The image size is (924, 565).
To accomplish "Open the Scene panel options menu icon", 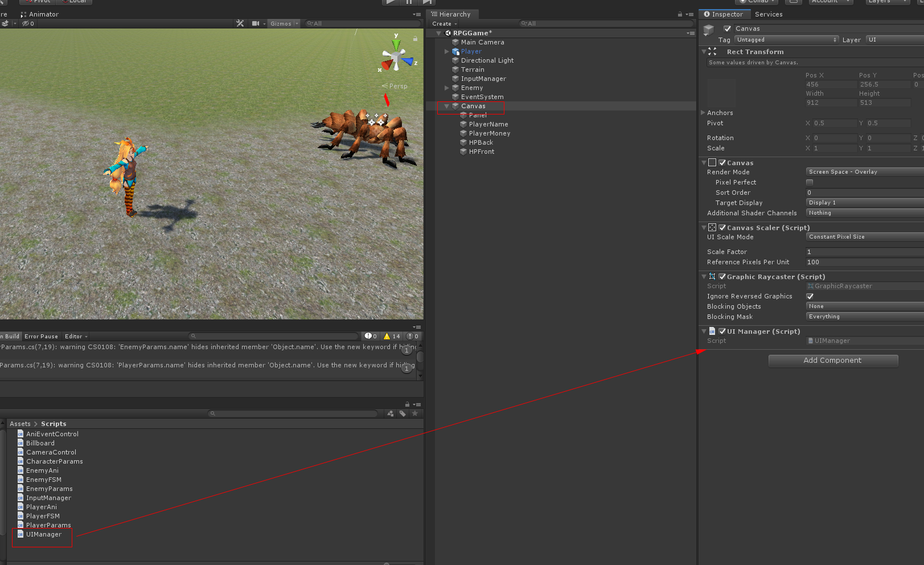I will pyautogui.click(x=417, y=14).
